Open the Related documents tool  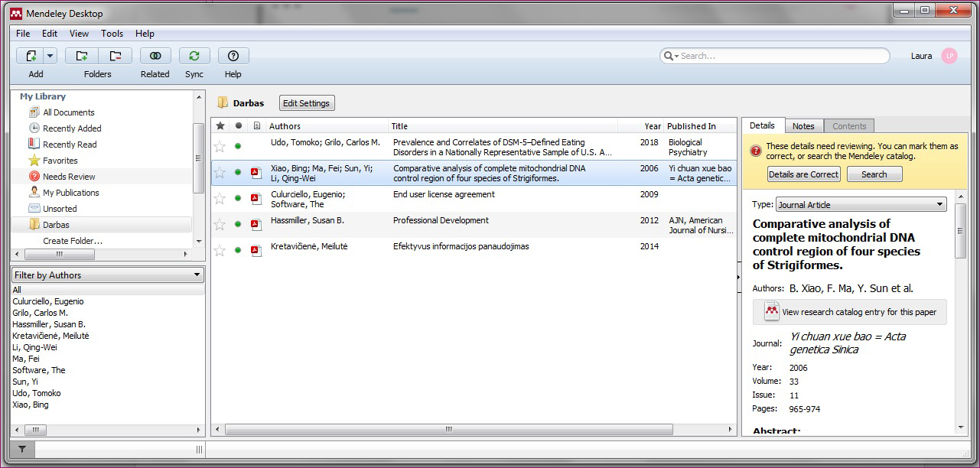pos(155,56)
